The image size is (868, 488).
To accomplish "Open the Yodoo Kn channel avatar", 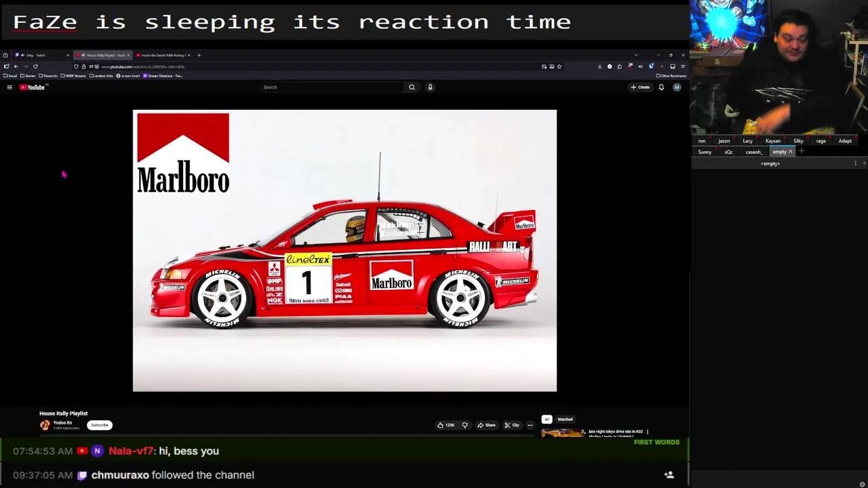I will click(45, 425).
